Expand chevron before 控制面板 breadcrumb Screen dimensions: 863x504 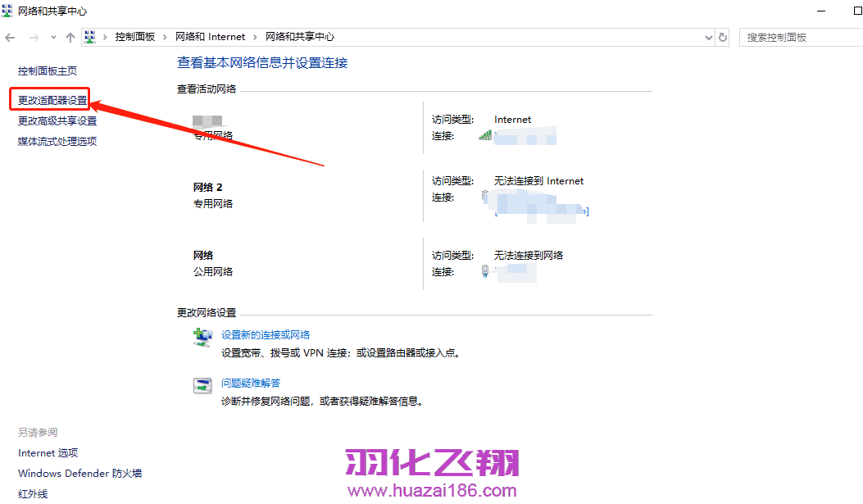coord(105,38)
